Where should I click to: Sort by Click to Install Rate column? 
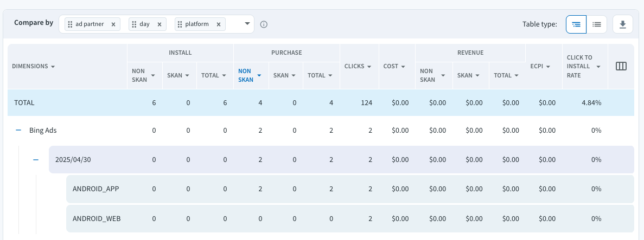click(x=598, y=67)
